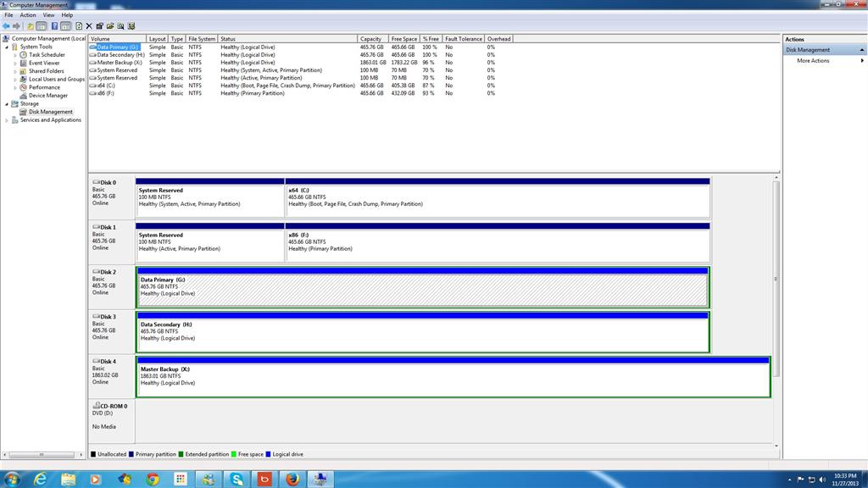Sort by the Volume column header
Viewport: 868px width, 488px height.
117,39
